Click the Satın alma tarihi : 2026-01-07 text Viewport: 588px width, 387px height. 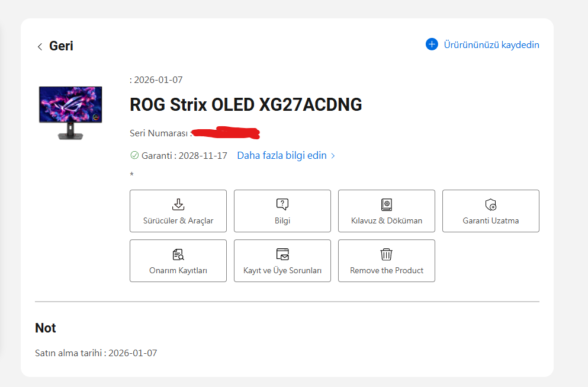coord(96,353)
